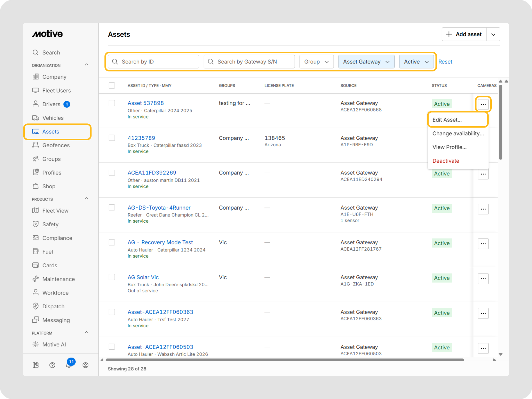The image size is (532, 399).
Task: Check the AG-DS-Toyota-4Runner row checkbox
Action: [112, 208]
